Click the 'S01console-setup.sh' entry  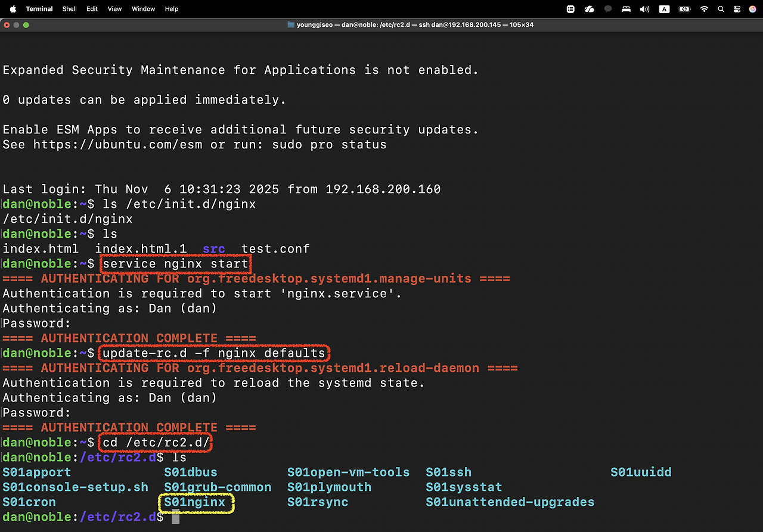[x=75, y=487]
